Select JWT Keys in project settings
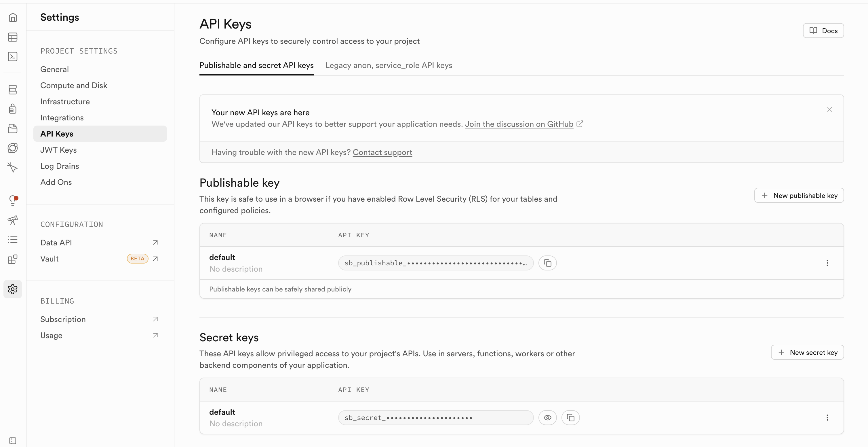Viewport: 868px width, 447px height. tap(58, 150)
